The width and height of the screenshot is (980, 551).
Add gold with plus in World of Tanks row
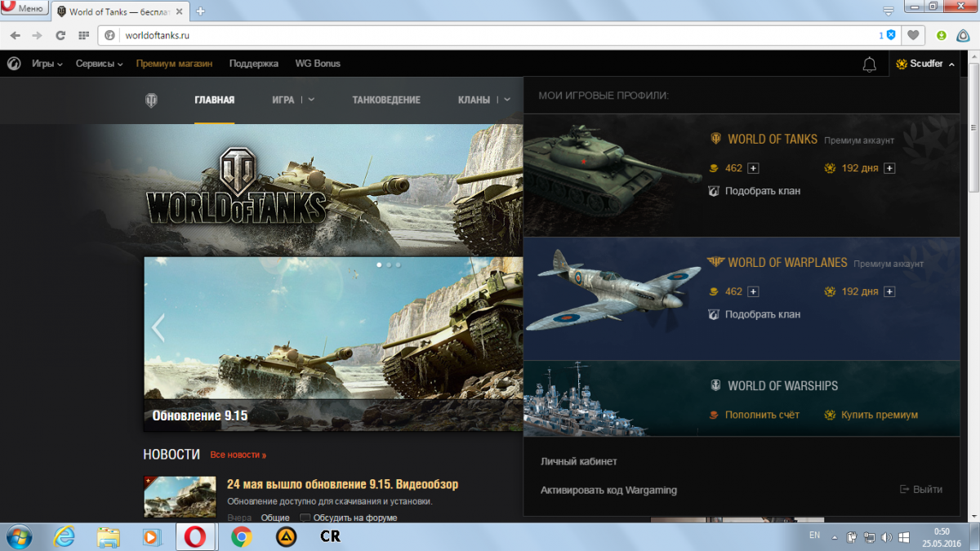(753, 168)
